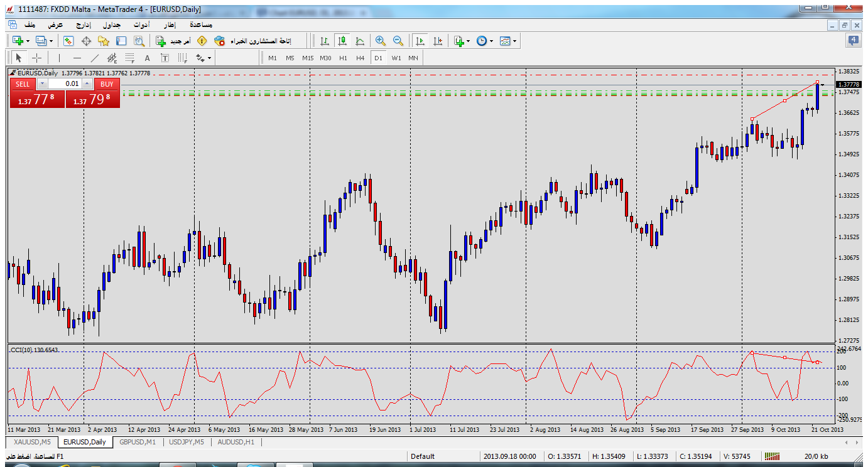Switch timeframe to M15
Image resolution: width=868 pixels, height=467 pixels.
tap(308, 58)
